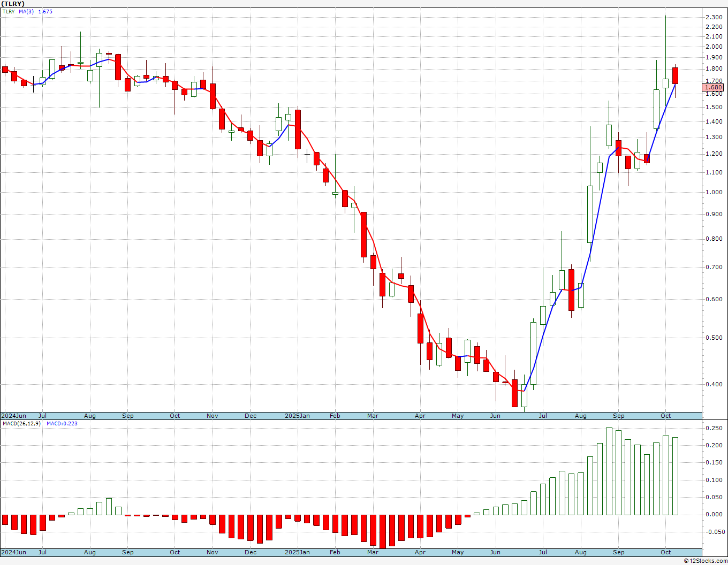The width and height of the screenshot is (728, 565).
Task: Select the MA(3) legend label
Action: pyautogui.click(x=26, y=11)
